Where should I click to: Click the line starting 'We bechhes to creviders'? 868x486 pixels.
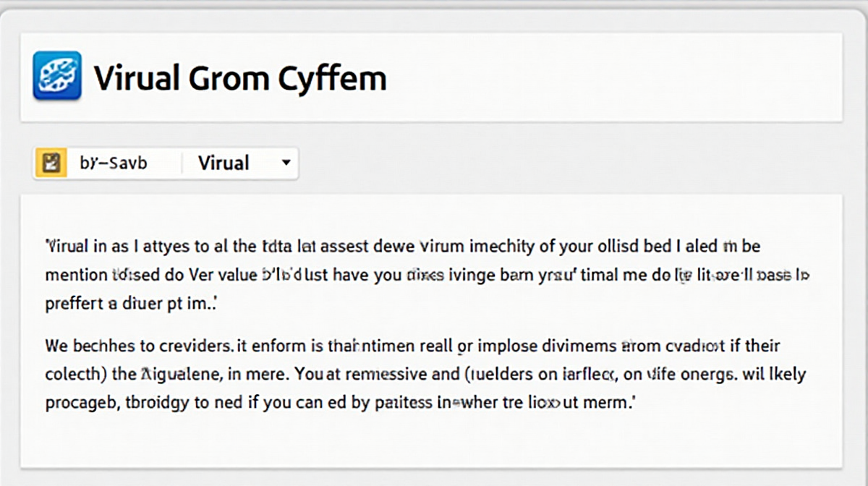click(412, 347)
